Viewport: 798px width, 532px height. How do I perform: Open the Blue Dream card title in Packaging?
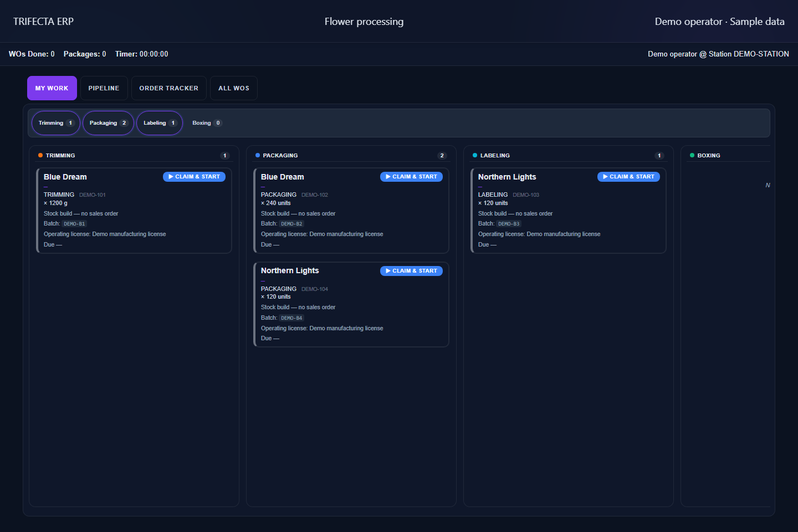pyautogui.click(x=283, y=177)
